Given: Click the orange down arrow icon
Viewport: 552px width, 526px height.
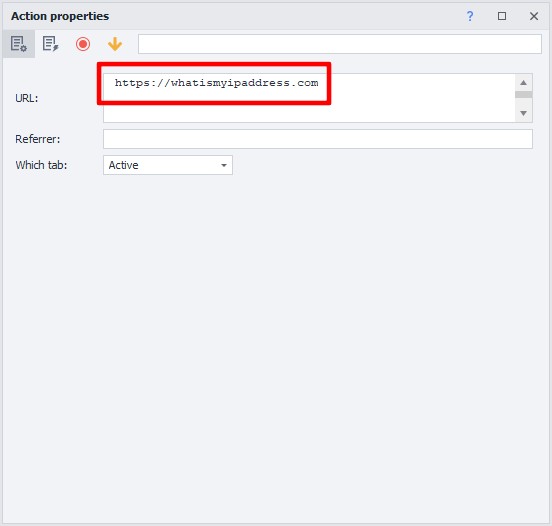Looking at the screenshot, I should tap(115, 44).
